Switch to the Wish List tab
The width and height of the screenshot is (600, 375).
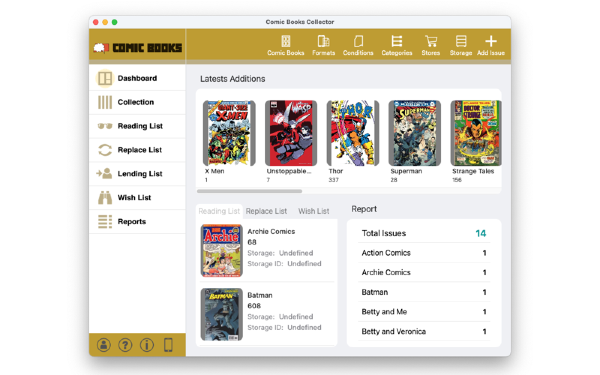tap(314, 211)
